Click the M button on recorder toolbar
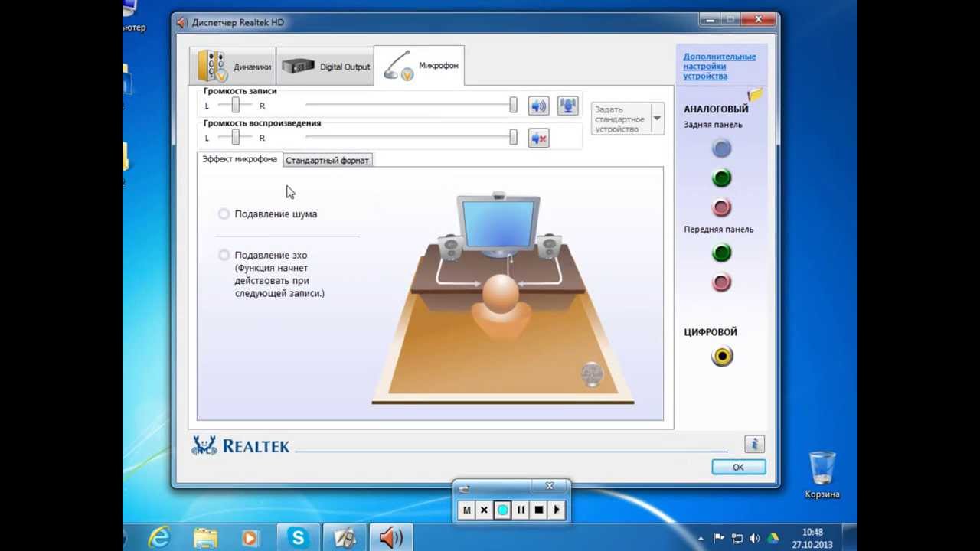 (x=466, y=510)
